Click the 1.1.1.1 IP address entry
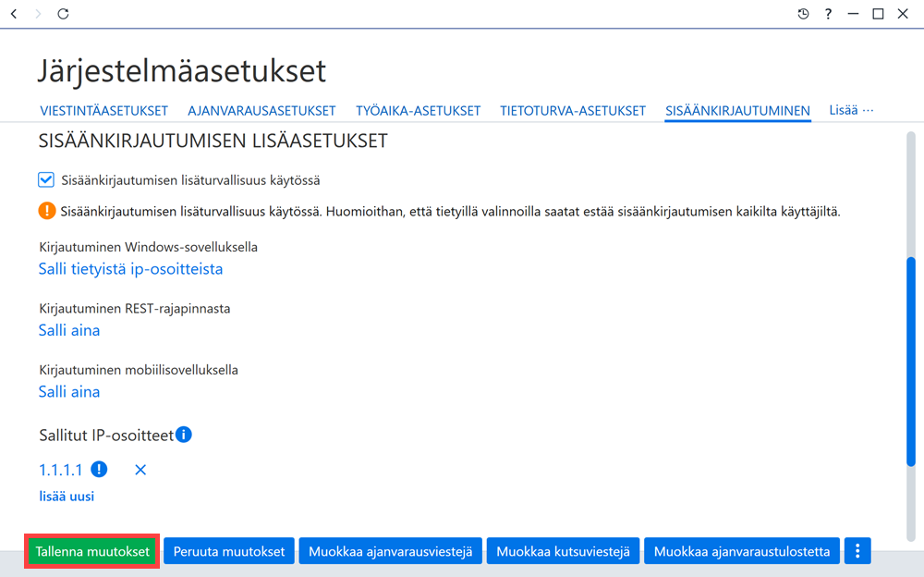This screenshot has width=924, height=577. click(61, 471)
